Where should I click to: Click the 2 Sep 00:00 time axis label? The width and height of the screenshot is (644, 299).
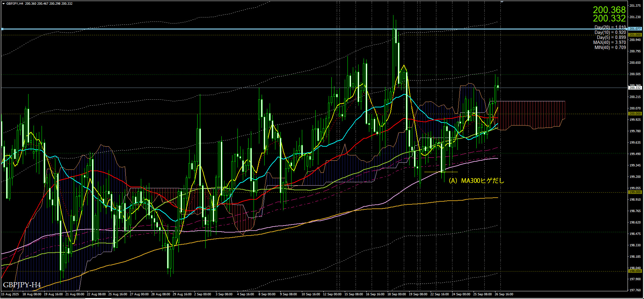[x=203, y=294]
